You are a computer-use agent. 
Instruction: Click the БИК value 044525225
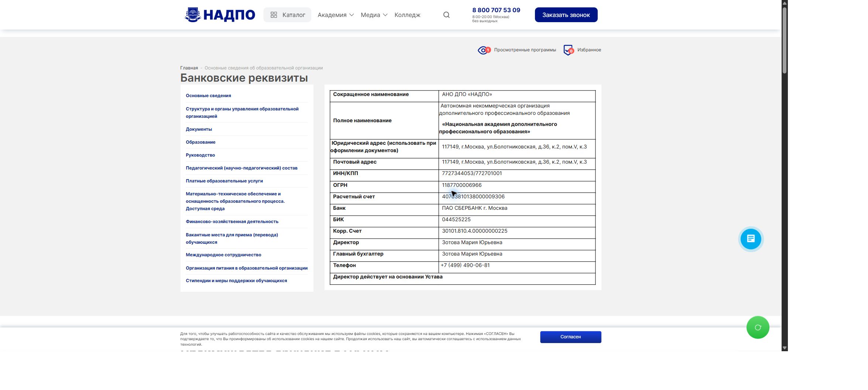tap(456, 219)
